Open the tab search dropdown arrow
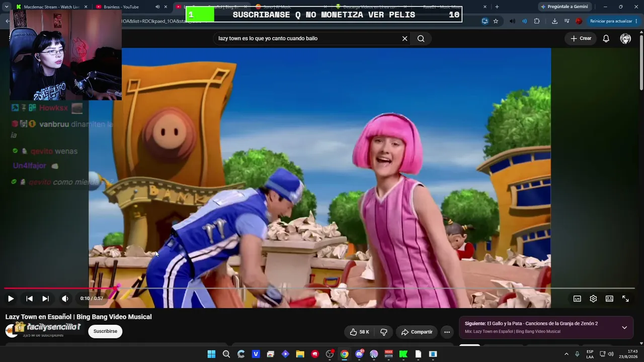This screenshot has height=362, width=644. (x=6, y=7)
